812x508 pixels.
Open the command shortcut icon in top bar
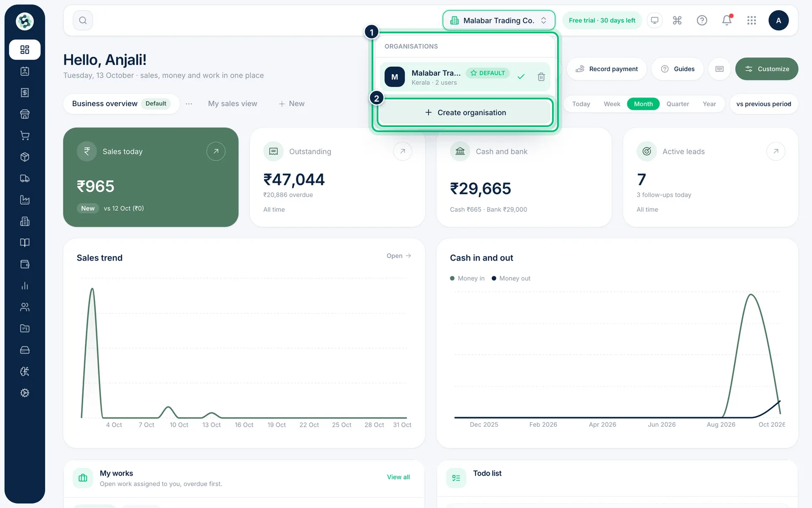click(x=677, y=20)
